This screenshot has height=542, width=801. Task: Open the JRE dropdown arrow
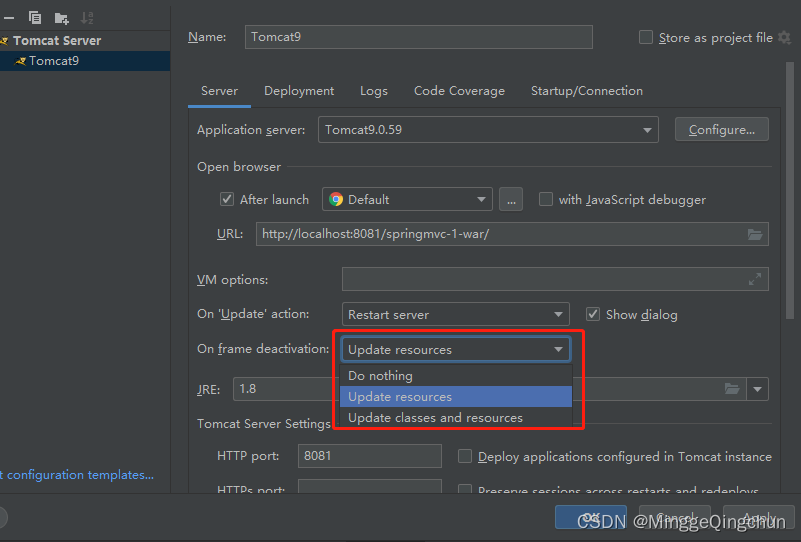758,389
